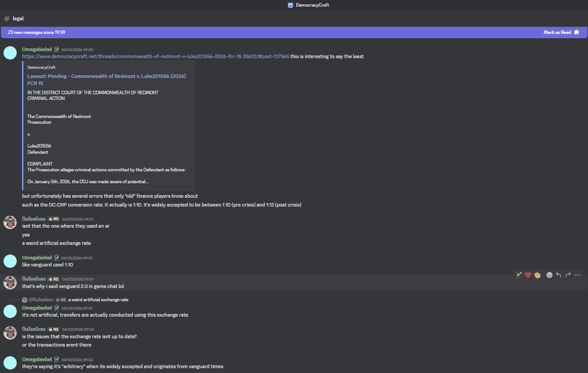Click the role icon next to Omegabiebel at 09:00
This screenshot has height=373, width=588.
pos(56,49)
